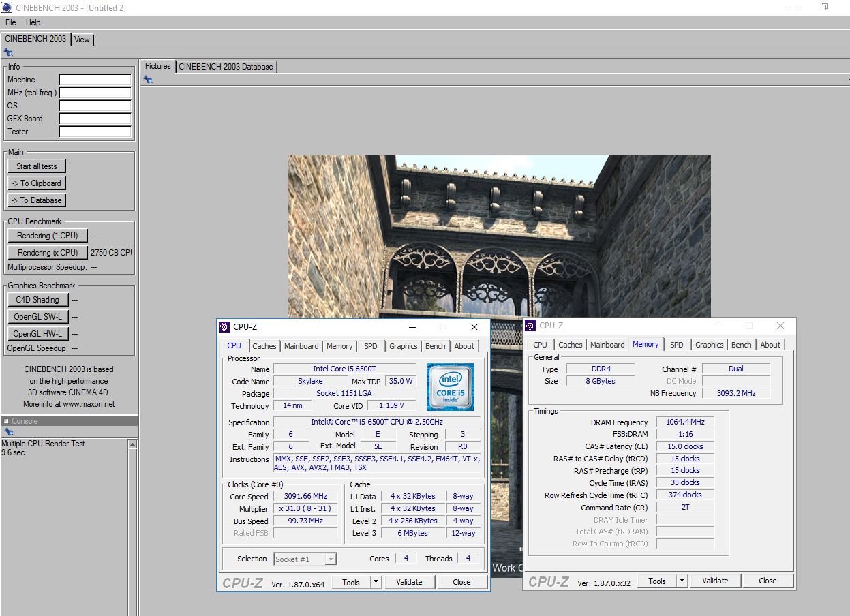850x616 pixels.
Task: Open the Graphics tab in CPU-Z x64 window
Action: (x=404, y=346)
